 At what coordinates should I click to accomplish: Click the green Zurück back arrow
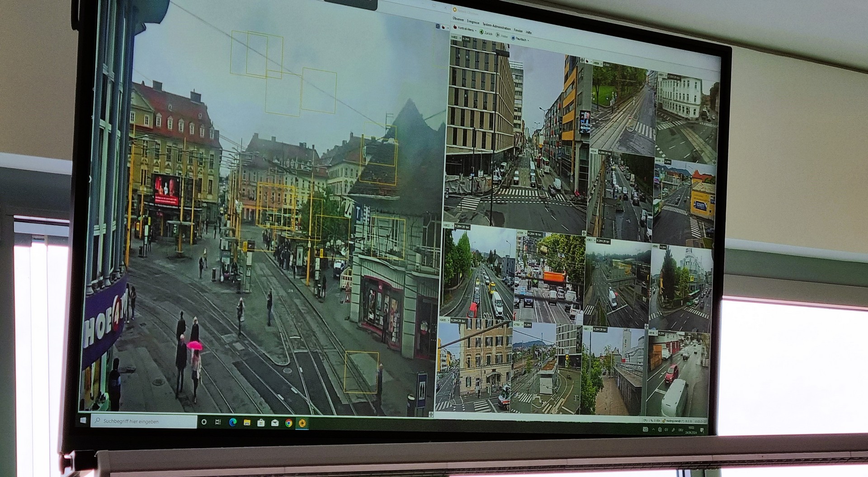481,33
